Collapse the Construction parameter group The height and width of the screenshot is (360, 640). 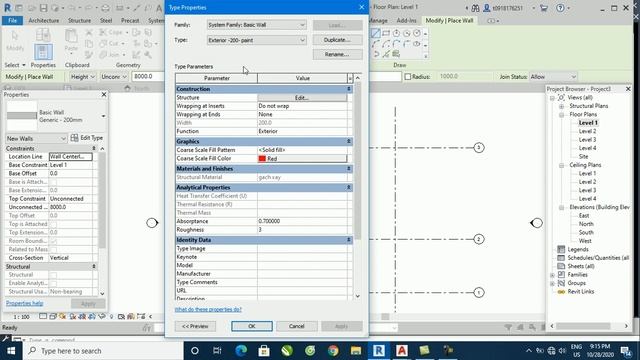[x=349, y=89]
